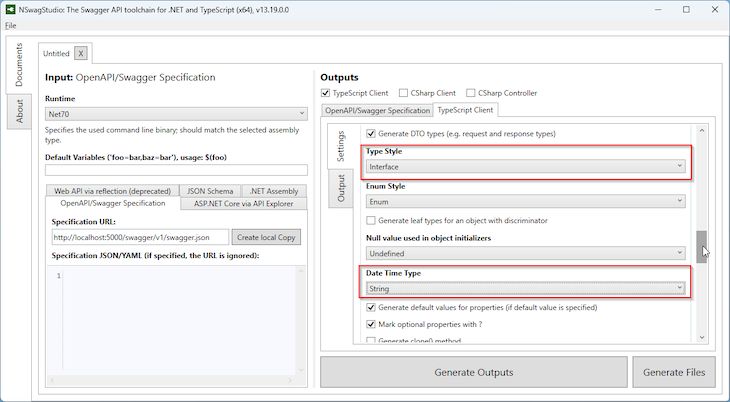730x402 pixels.
Task: Switch to the vertical Settings tab
Action: click(341, 146)
